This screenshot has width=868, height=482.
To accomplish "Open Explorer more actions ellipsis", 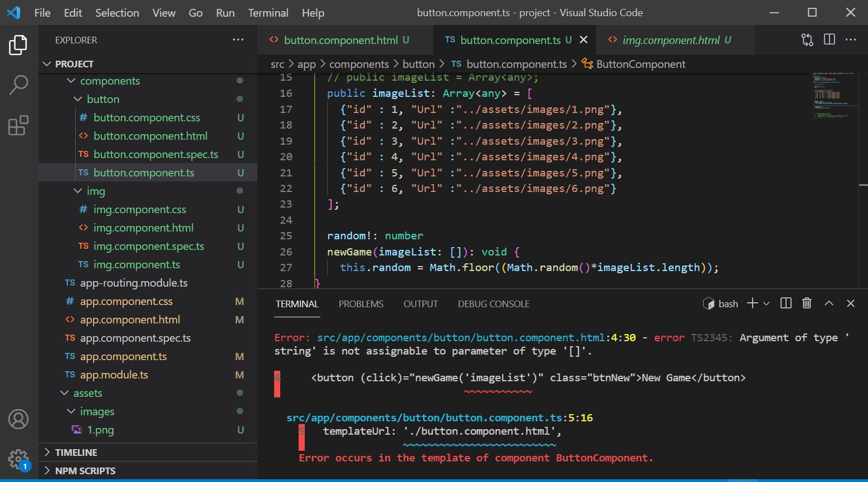I will (238, 40).
